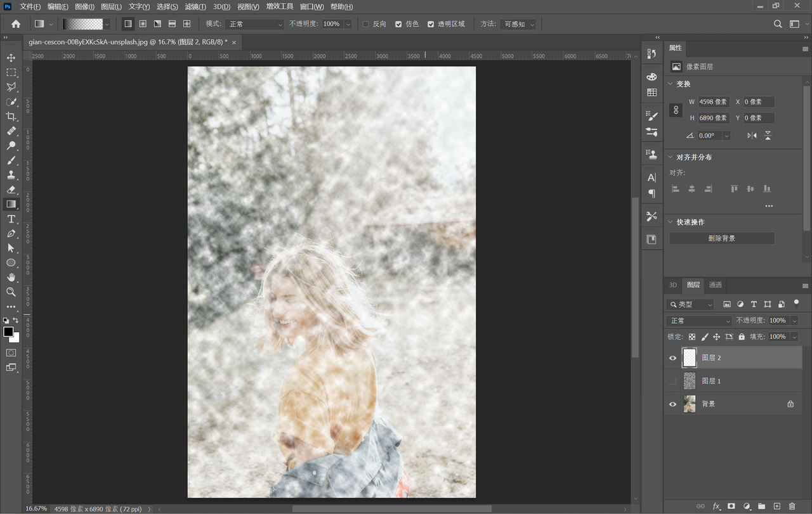Open the layer blend mode 正常 dropdown
The width and height of the screenshot is (812, 514).
[x=700, y=321]
